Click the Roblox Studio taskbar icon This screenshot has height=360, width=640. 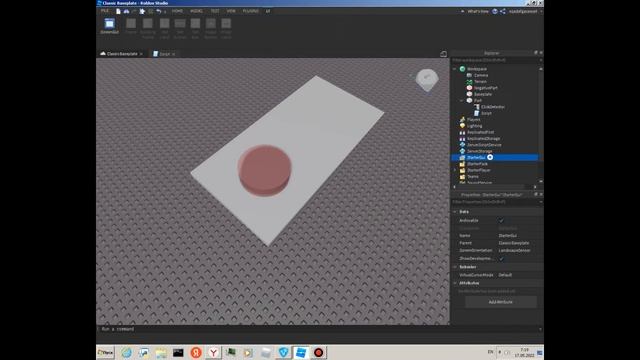pyautogui.click(x=301, y=352)
